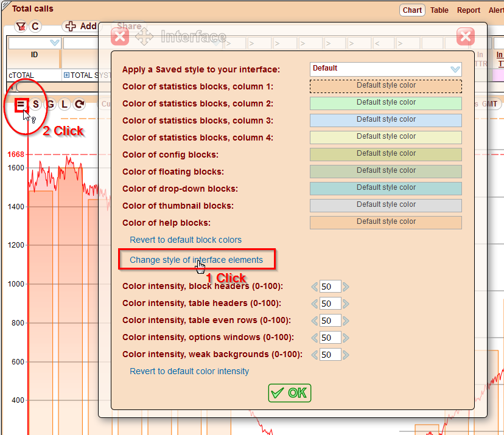Click the C icon next to the filter
This screenshot has width=504, height=435.
click(35, 26)
